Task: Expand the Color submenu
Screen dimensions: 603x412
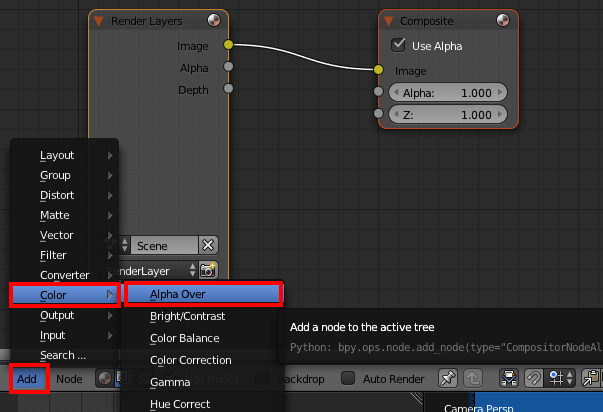Action: 64,295
